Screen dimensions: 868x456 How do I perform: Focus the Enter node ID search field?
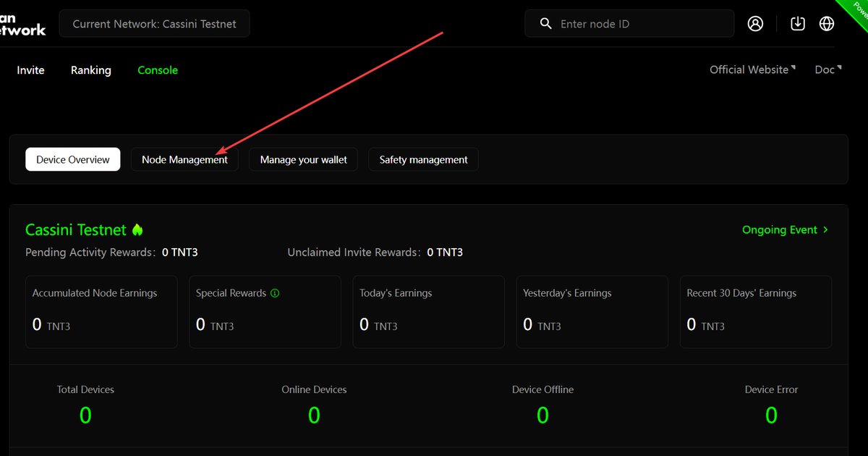click(x=629, y=24)
